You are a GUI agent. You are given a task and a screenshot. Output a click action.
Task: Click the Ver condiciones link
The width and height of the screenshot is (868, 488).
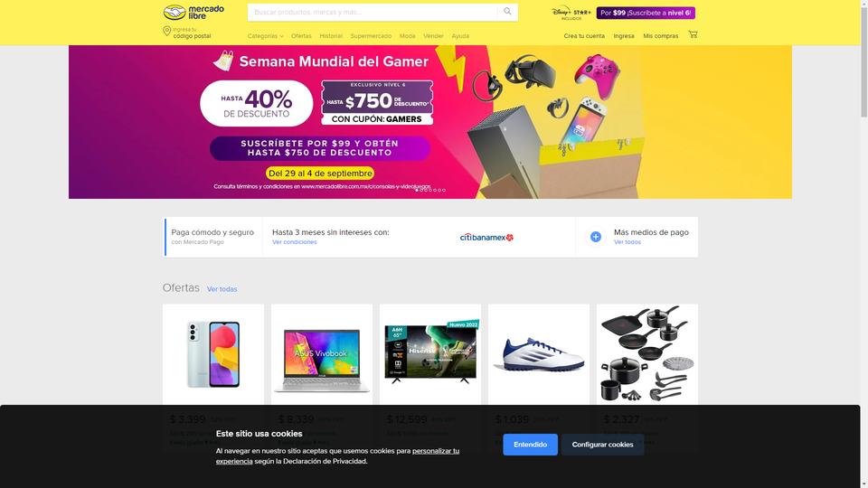point(295,242)
